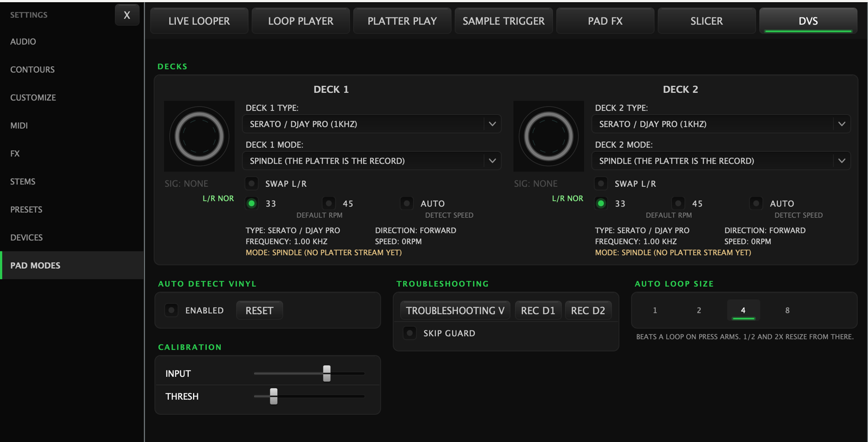Click the Deck 2 platter thumbnail
This screenshot has width=868, height=442.
pyautogui.click(x=548, y=136)
